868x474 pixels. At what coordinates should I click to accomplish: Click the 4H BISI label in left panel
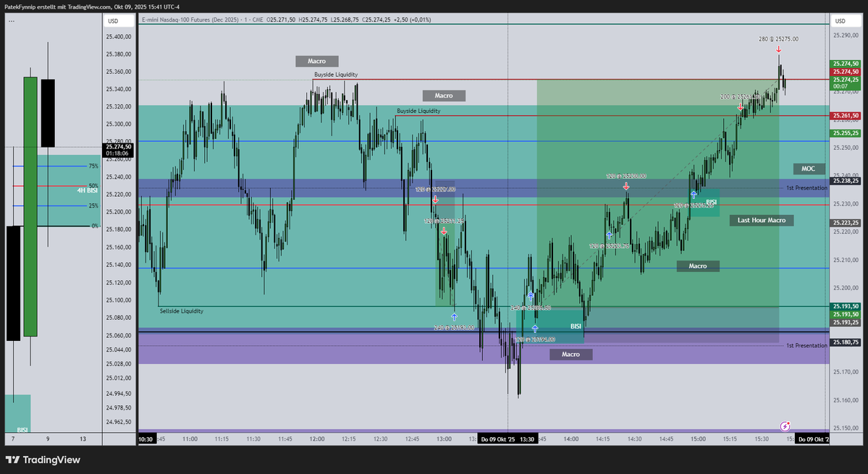click(88, 191)
